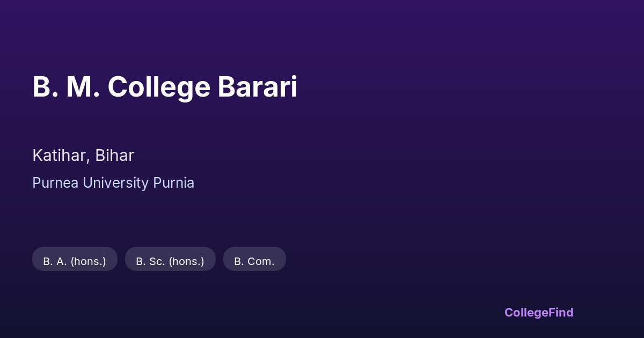Click the word Bihar
644x338 pixels.
114,156
